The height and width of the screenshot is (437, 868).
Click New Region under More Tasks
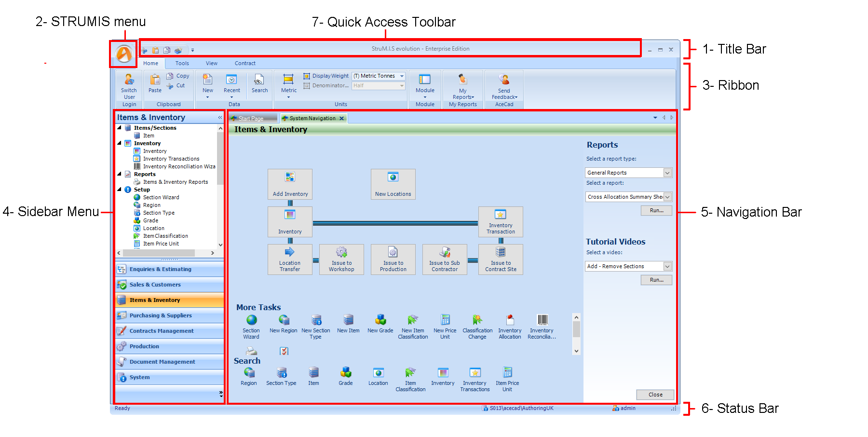[x=284, y=324]
